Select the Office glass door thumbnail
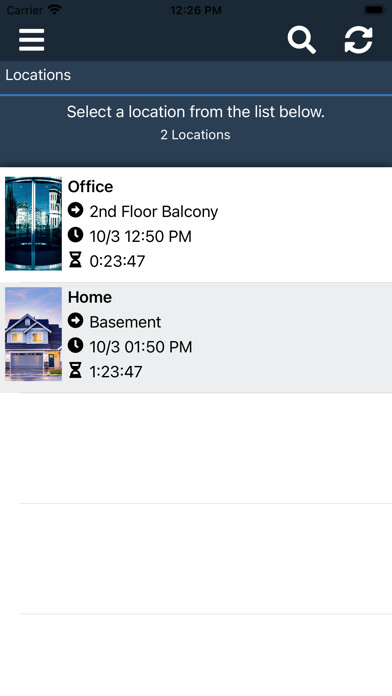Image resolution: width=392 pixels, height=696 pixels. tap(33, 223)
